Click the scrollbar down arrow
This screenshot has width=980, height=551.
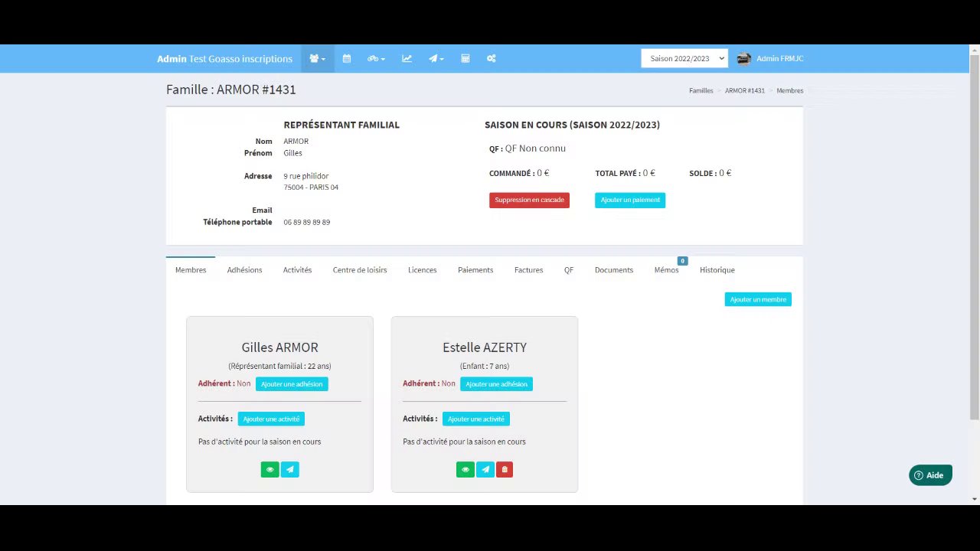pyautogui.click(x=975, y=499)
